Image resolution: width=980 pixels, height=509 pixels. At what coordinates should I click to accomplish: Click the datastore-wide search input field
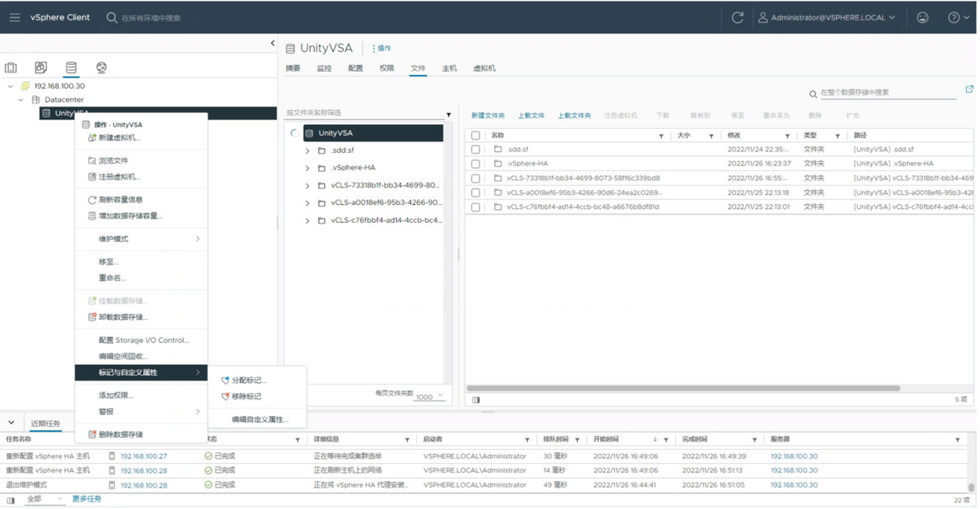(x=887, y=93)
